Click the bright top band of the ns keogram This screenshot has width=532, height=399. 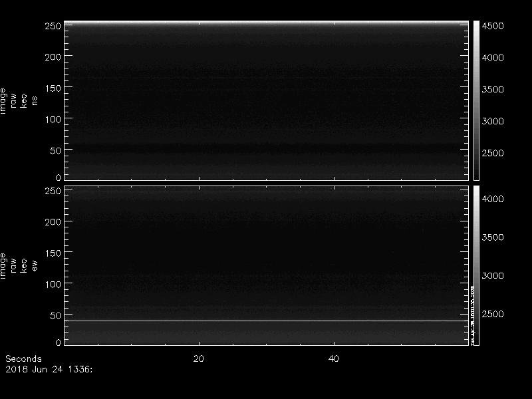[x=267, y=23]
